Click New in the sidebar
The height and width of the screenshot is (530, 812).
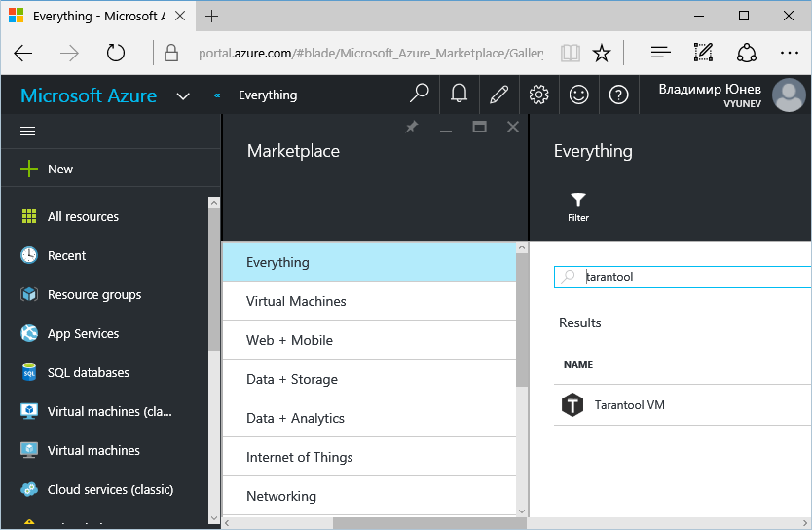pos(60,169)
